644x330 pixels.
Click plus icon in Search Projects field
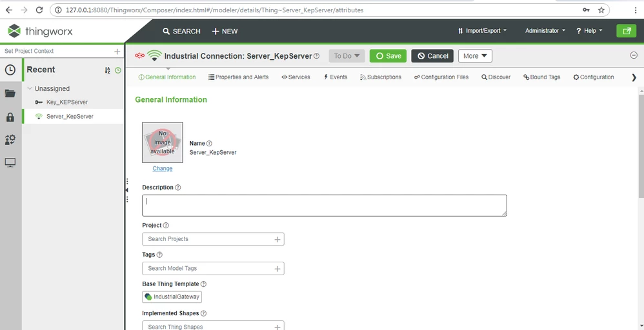[x=277, y=239]
